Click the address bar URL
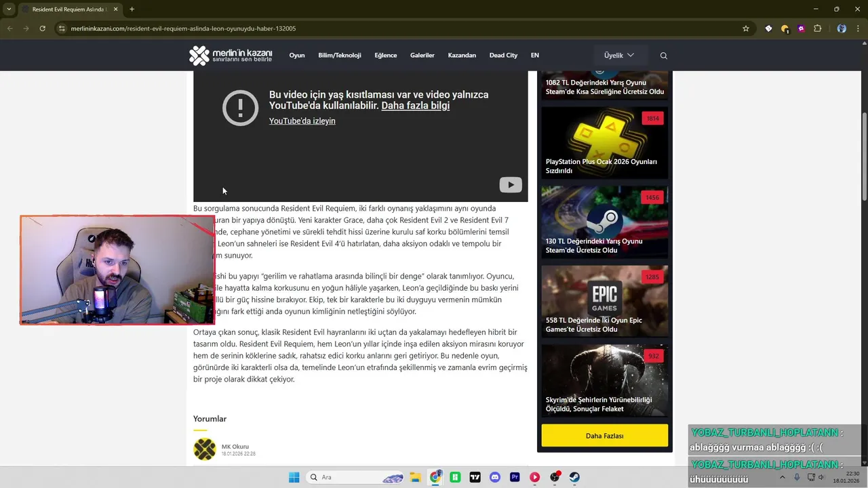Screen dimensions: 868x488 pos(184,28)
